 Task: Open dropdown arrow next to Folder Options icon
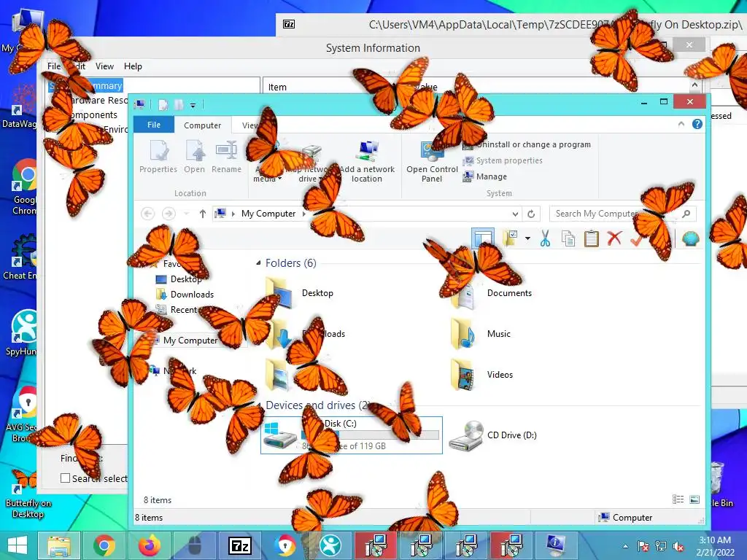coord(527,238)
